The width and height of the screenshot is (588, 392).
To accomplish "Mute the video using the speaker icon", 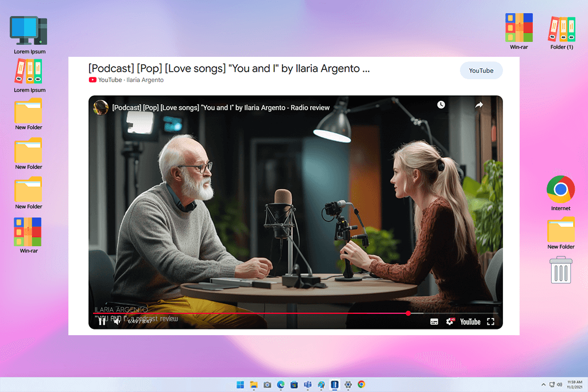I will click(117, 321).
